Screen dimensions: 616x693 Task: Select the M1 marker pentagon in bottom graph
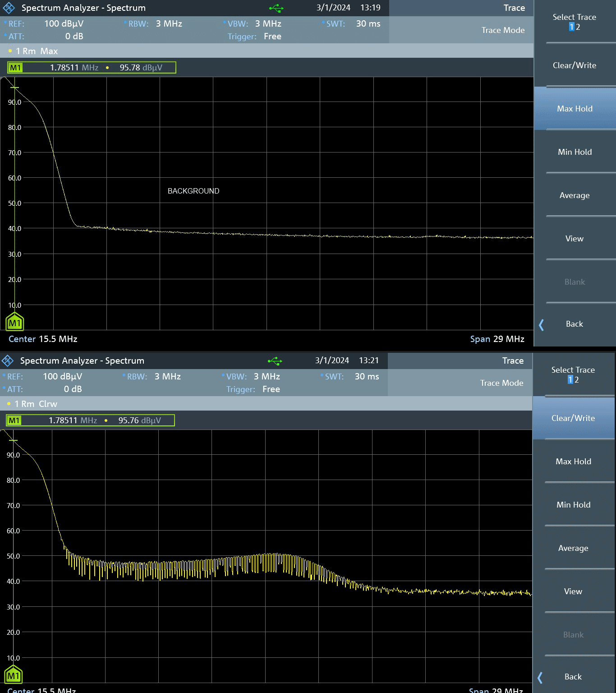tap(14, 675)
